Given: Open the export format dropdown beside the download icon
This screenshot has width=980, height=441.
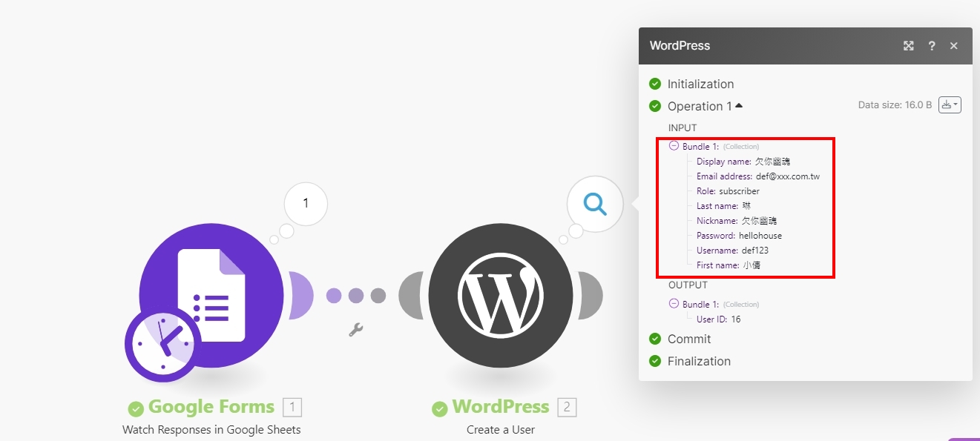Looking at the screenshot, I should point(955,105).
